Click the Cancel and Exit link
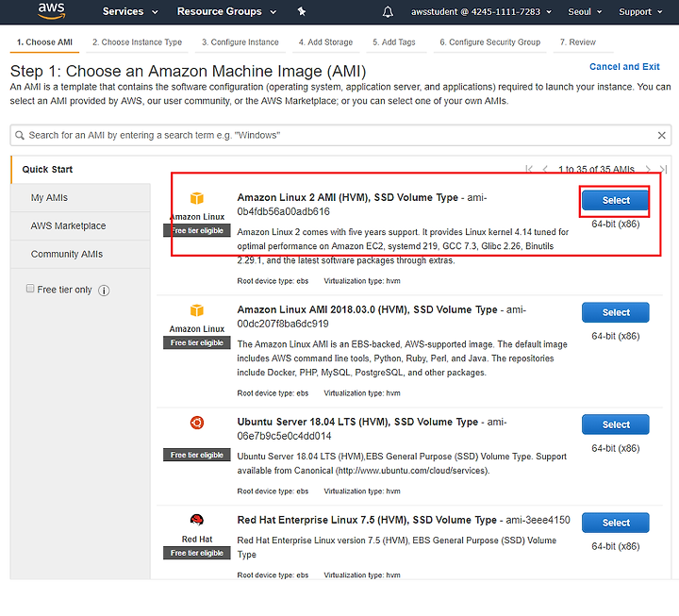Viewport: 679px width, 616px height. [x=624, y=67]
